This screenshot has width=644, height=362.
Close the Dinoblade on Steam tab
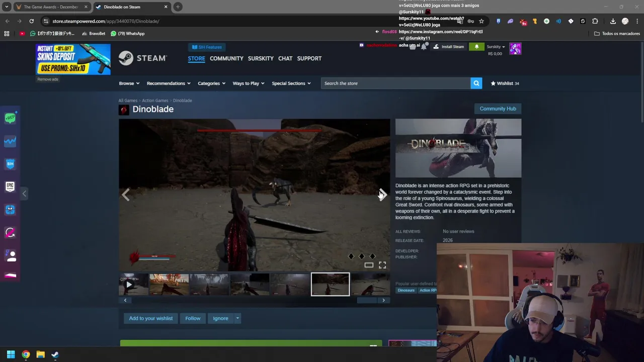[x=166, y=7]
